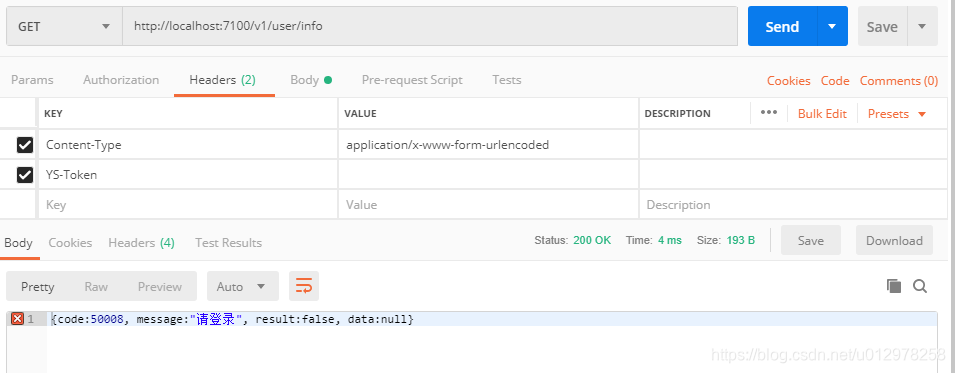Switch to the Authorization tab
The image size is (955, 373).
click(x=121, y=80)
